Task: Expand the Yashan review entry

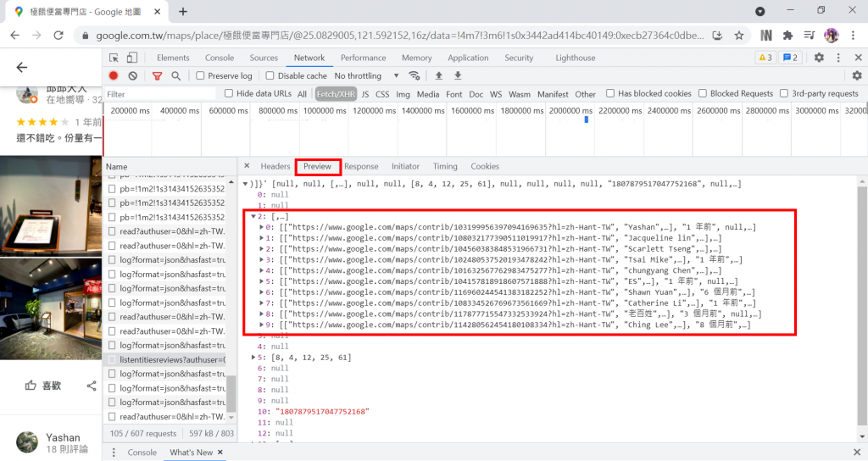Action: point(261,227)
